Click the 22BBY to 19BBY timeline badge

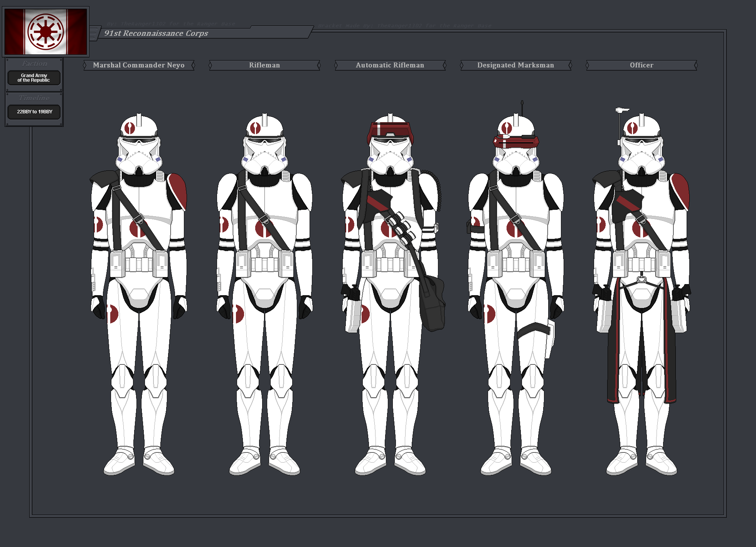(x=34, y=112)
